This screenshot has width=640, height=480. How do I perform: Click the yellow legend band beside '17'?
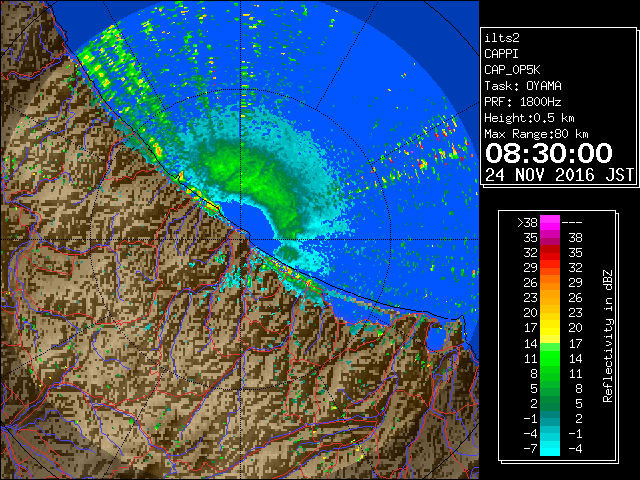tap(550, 328)
